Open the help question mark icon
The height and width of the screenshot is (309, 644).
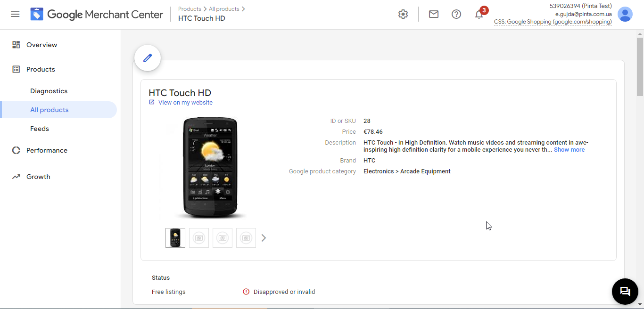pos(456,14)
